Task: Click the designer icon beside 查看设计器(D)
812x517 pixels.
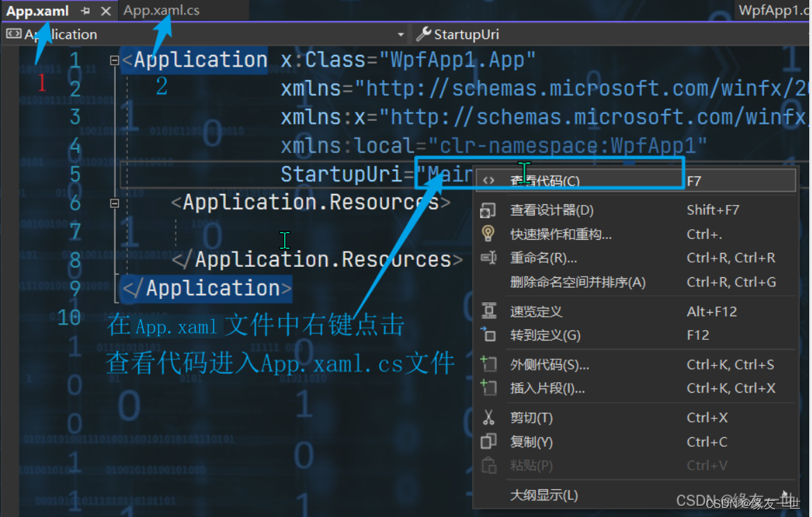Action: pos(488,209)
